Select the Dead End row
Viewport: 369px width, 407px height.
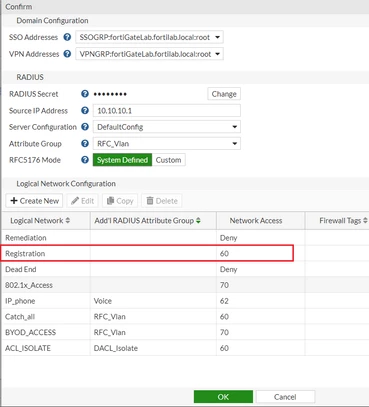185,269
